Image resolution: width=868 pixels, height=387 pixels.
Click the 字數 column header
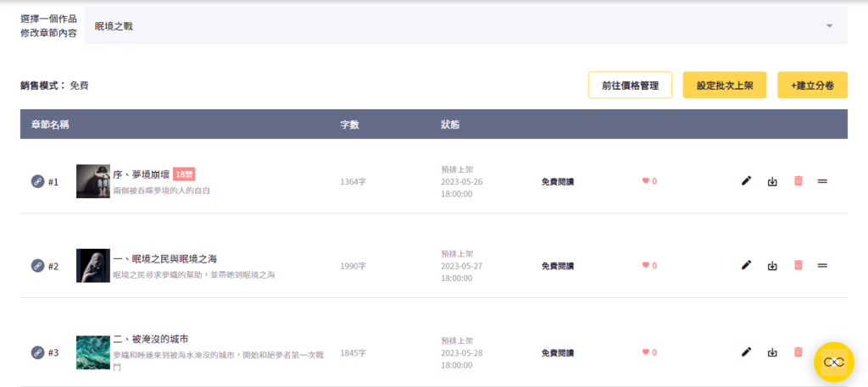pos(350,124)
